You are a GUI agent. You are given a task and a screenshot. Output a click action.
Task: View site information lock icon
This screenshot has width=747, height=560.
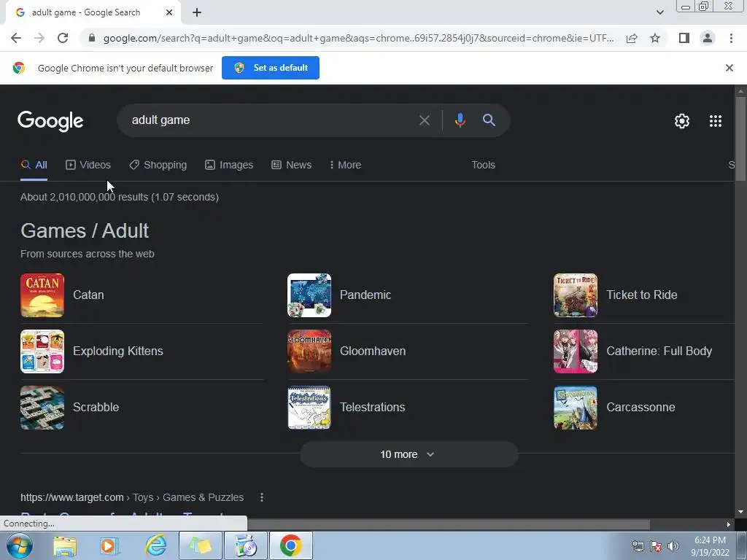point(92,38)
